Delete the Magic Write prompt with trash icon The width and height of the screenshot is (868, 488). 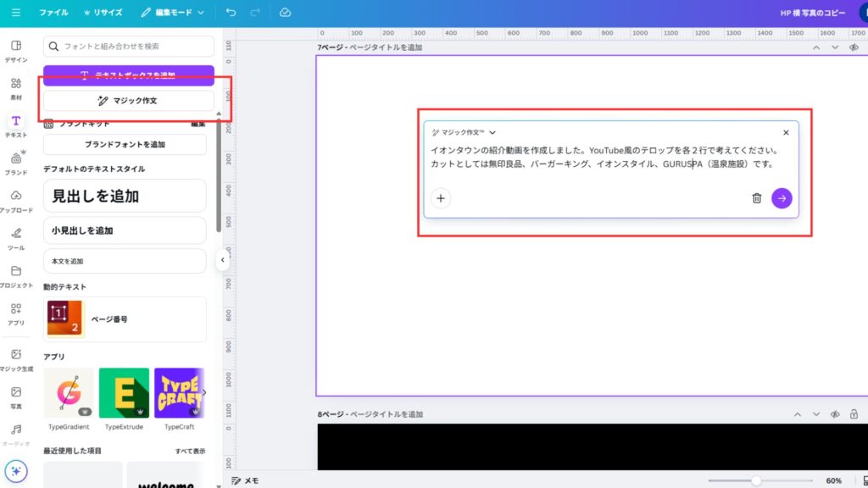pyautogui.click(x=756, y=198)
